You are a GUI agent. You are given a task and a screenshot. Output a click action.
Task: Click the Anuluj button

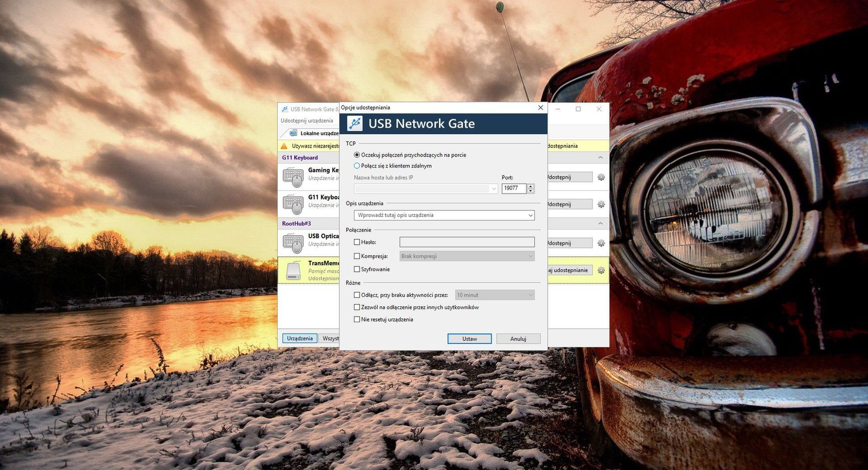(518, 339)
